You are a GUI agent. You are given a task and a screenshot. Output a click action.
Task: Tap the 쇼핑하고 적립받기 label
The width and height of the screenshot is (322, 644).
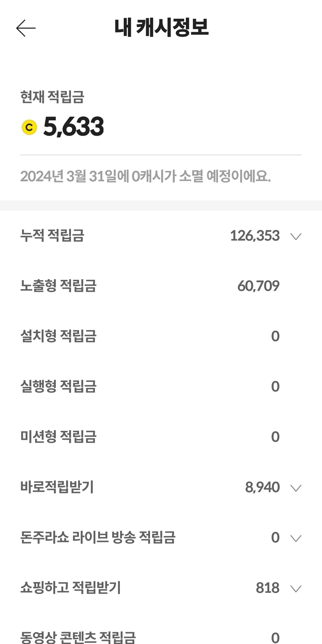click(71, 588)
